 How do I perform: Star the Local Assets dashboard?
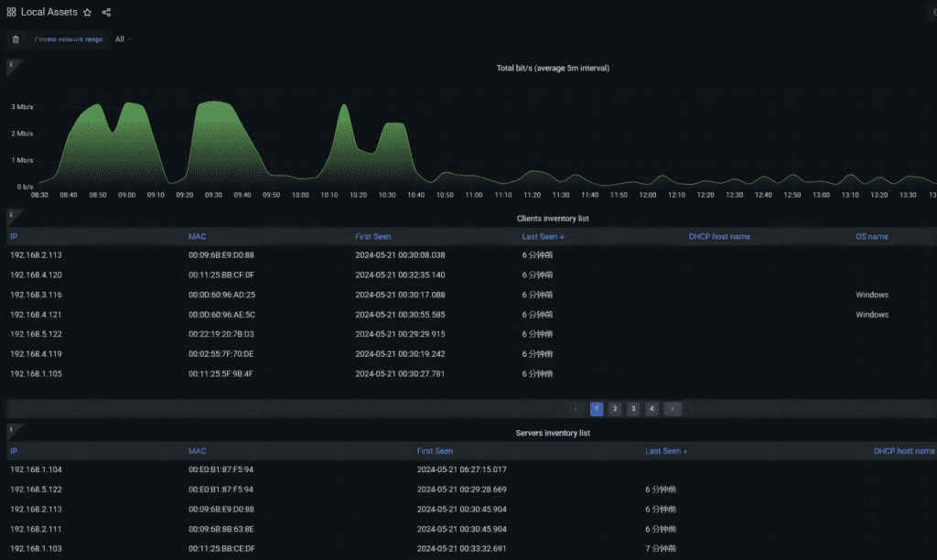tap(87, 13)
